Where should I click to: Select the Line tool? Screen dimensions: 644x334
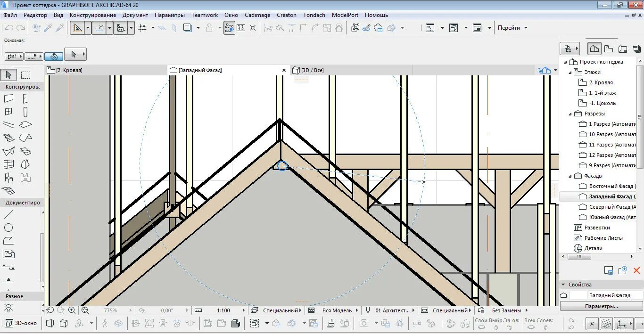8,214
